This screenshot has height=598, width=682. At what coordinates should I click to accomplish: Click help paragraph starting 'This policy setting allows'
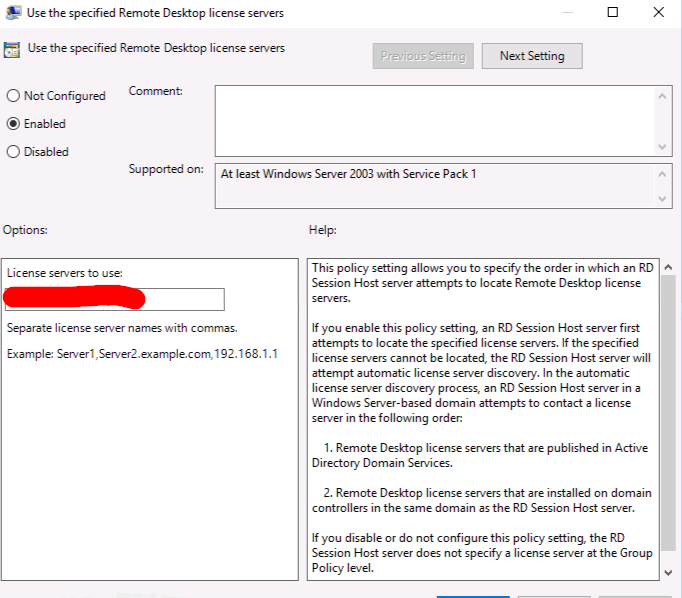point(482,283)
